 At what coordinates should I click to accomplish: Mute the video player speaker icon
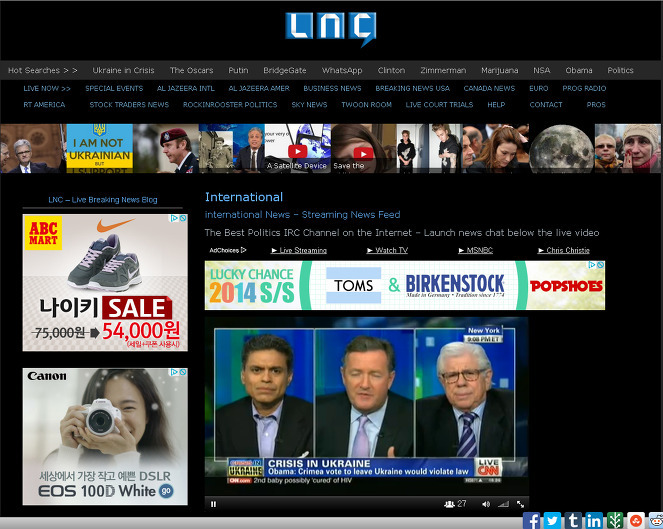click(486, 504)
